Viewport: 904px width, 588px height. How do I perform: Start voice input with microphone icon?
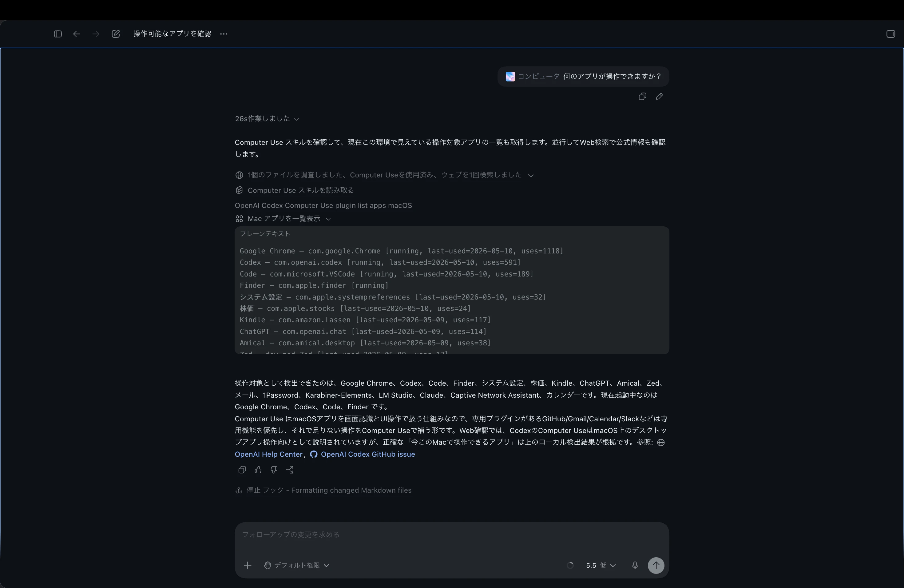[x=635, y=565]
